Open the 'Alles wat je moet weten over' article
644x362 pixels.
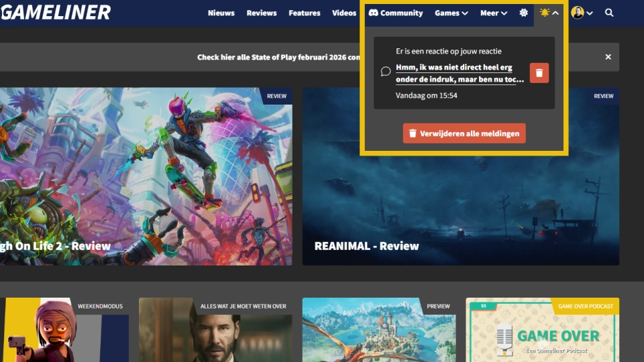point(215,330)
